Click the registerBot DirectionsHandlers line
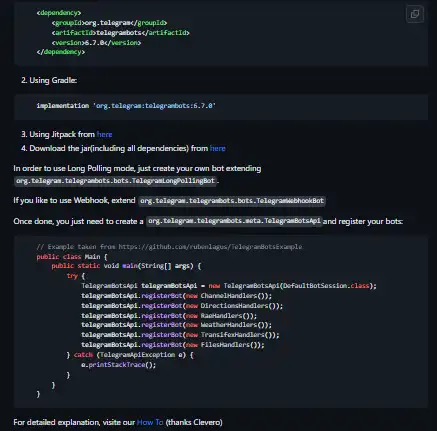This screenshot has width=437, height=431. click(x=182, y=306)
